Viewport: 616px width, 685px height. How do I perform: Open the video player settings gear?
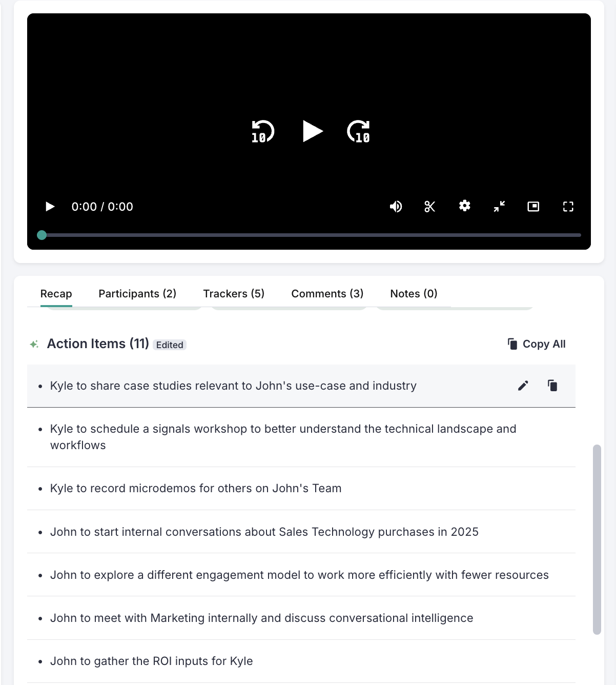[464, 206]
